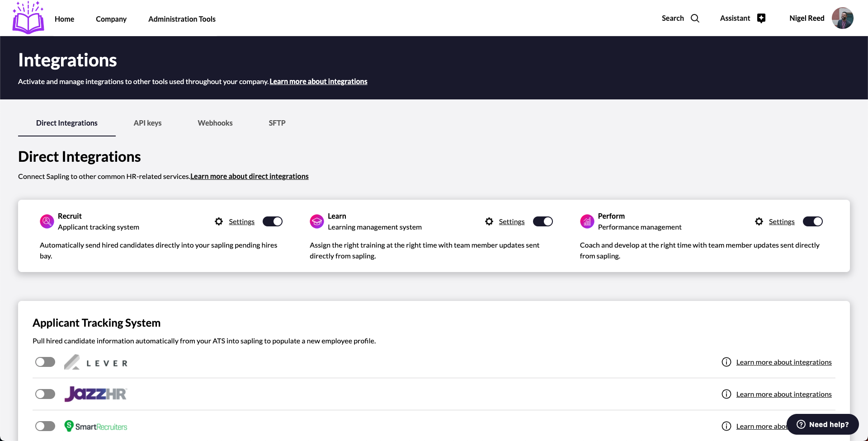Switch to the API keys tab

[147, 123]
